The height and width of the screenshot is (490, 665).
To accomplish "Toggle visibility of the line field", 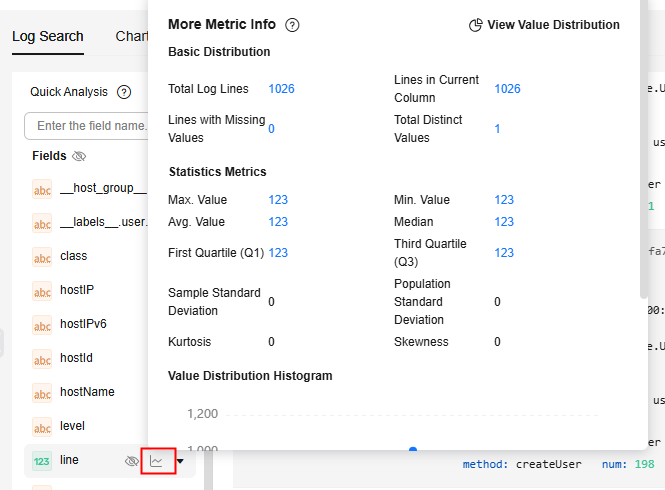I will pyautogui.click(x=131, y=461).
